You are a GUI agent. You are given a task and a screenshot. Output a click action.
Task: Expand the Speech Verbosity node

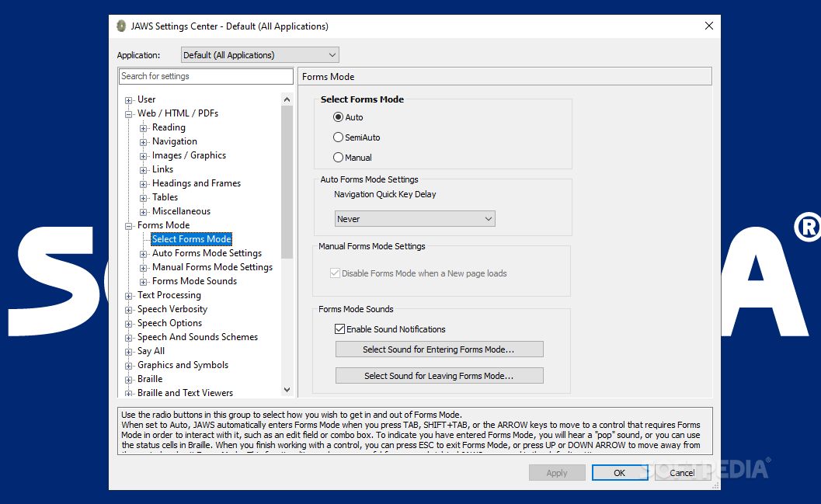click(x=128, y=310)
